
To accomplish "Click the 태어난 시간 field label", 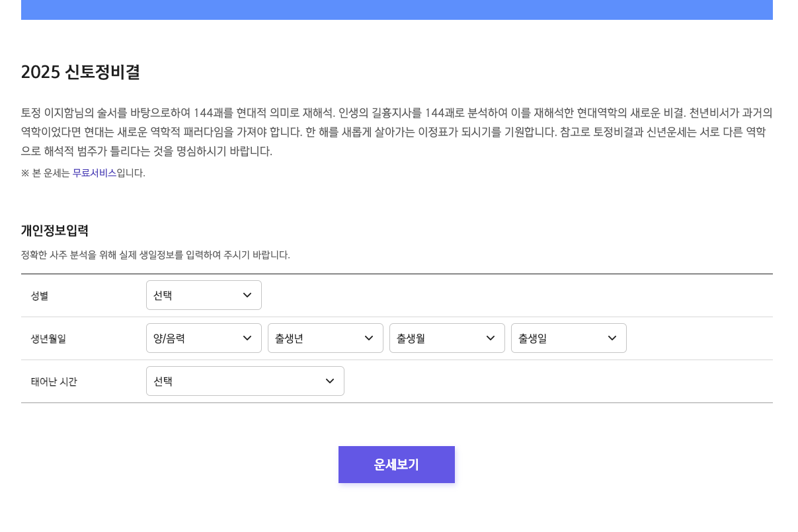I will [54, 381].
